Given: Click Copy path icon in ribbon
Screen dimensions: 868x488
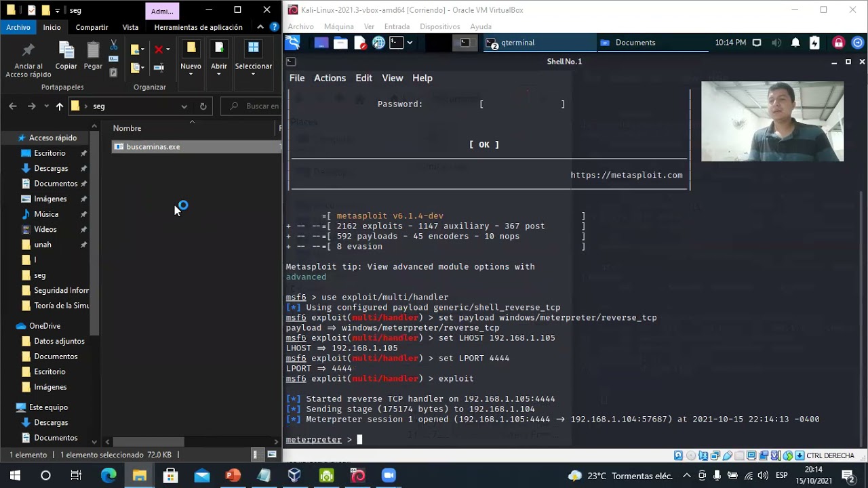Looking at the screenshot, I should tap(113, 59).
